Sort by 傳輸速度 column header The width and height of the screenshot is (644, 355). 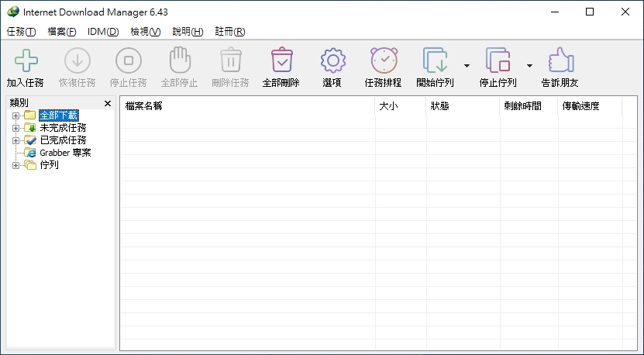point(590,106)
